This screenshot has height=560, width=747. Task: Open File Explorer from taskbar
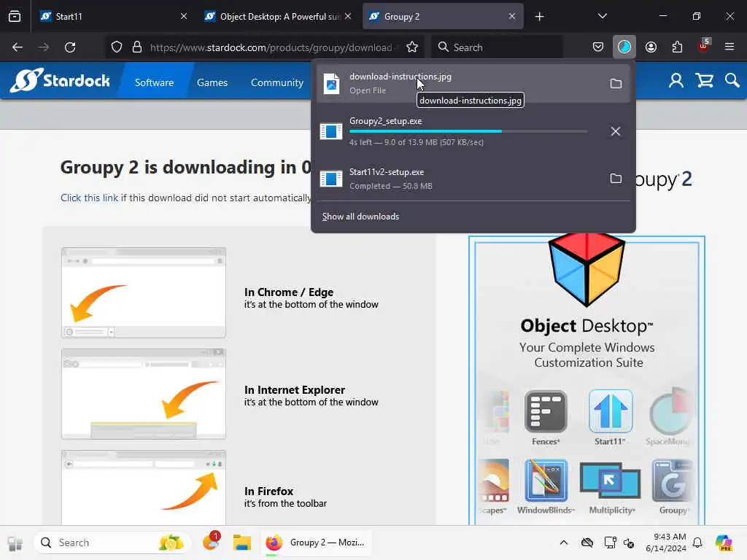click(x=242, y=542)
